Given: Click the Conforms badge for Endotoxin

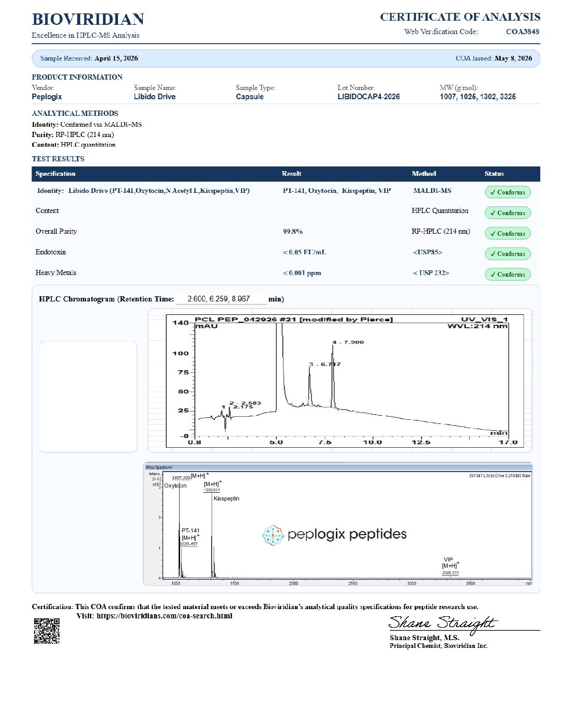Looking at the screenshot, I should point(508,254).
